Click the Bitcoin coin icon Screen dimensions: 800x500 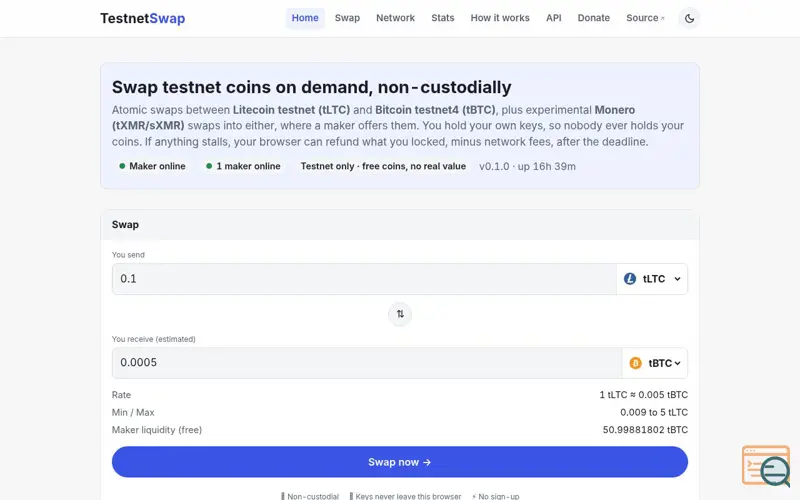pyautogui.click(x=635, y=363)
